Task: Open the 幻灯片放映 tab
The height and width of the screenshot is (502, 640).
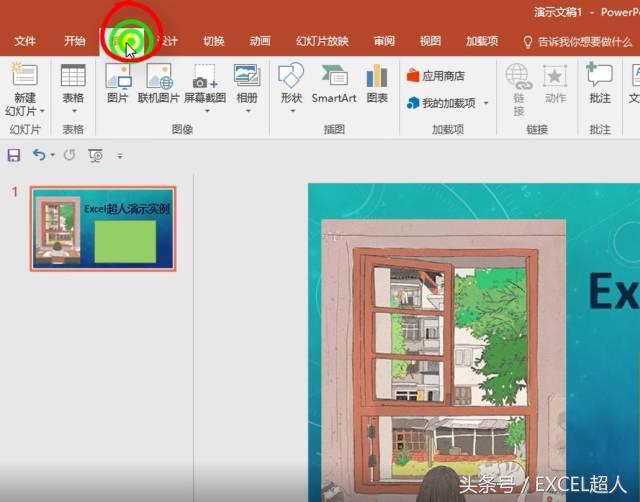Action: (x=322, y=41)
